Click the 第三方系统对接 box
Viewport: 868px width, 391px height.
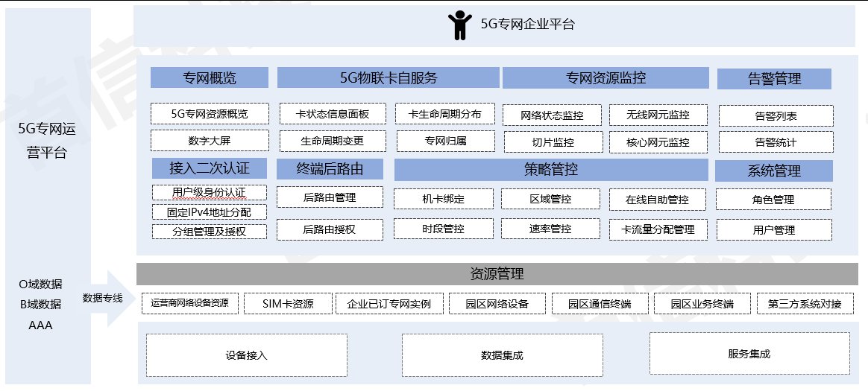point(804,303)
